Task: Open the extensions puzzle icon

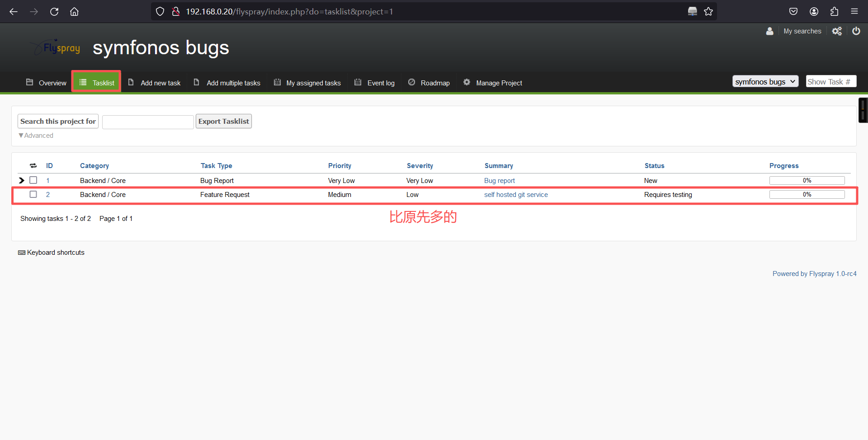Action: coord(834,11)
